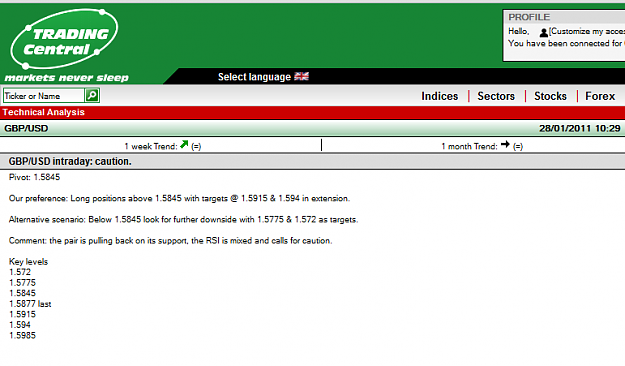Image resolution: width=625 pixels, height=366 pixels.
Task: Click the UK flag language icon
Action: click(301, 76)
